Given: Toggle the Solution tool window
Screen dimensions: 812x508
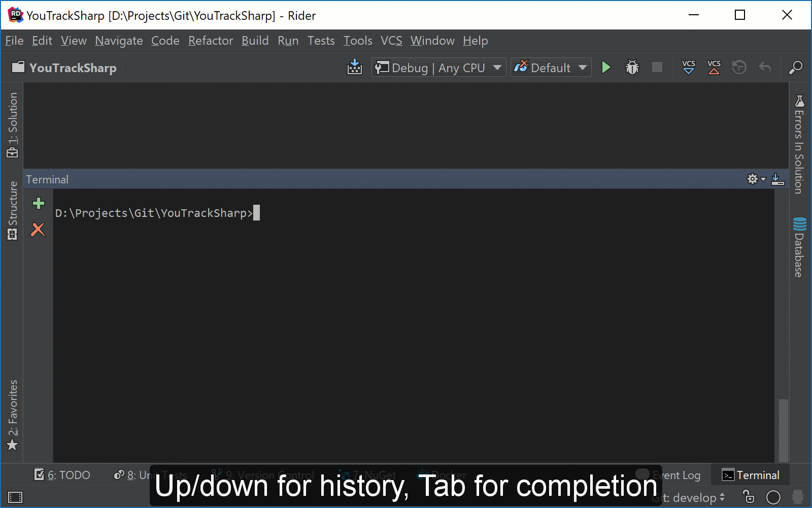Looking at the screenshot, I should tap(12, 125).
